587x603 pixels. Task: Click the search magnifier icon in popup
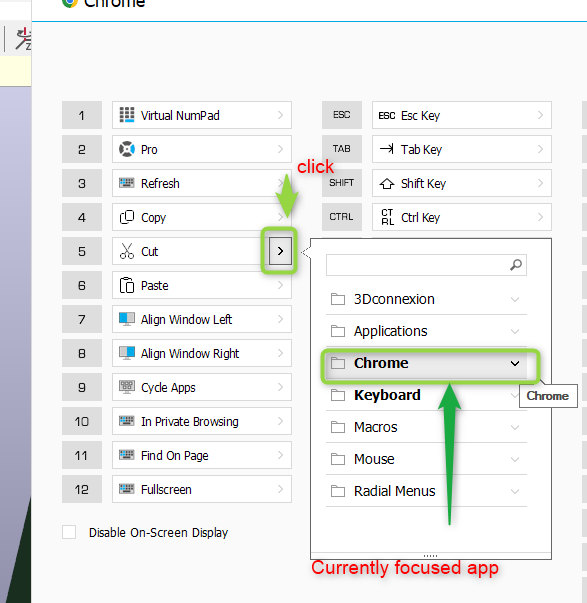(x=516, y=265)
